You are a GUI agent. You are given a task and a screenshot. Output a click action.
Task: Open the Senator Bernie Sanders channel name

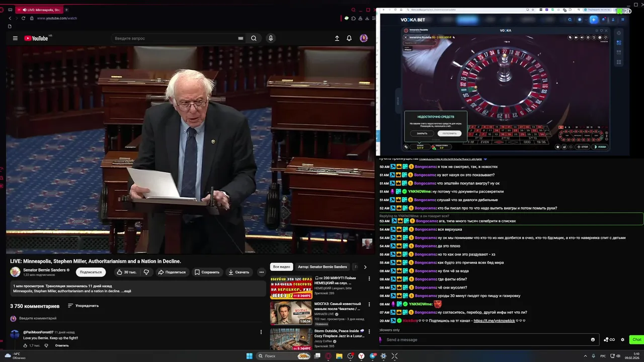[x=44, y=270]
